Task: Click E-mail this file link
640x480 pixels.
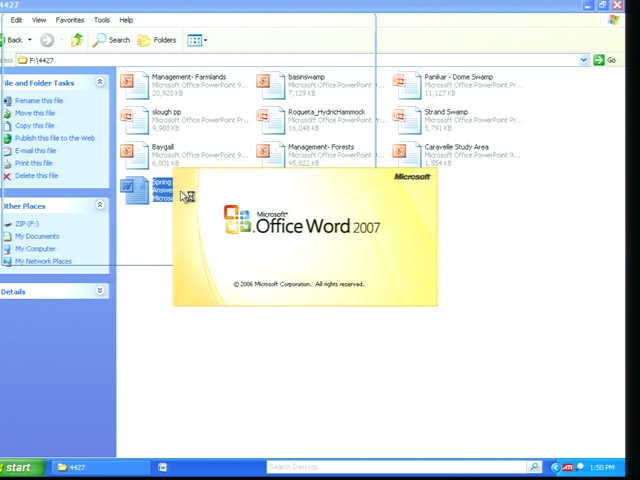Action: (36, 151)
